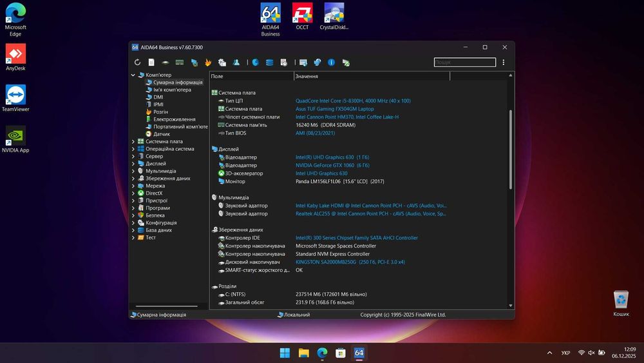The width and height of the screenshot is (644, 363).
Task: Click the Asus TUF Gaming FX504GM link
Action: tap(335, 109)
